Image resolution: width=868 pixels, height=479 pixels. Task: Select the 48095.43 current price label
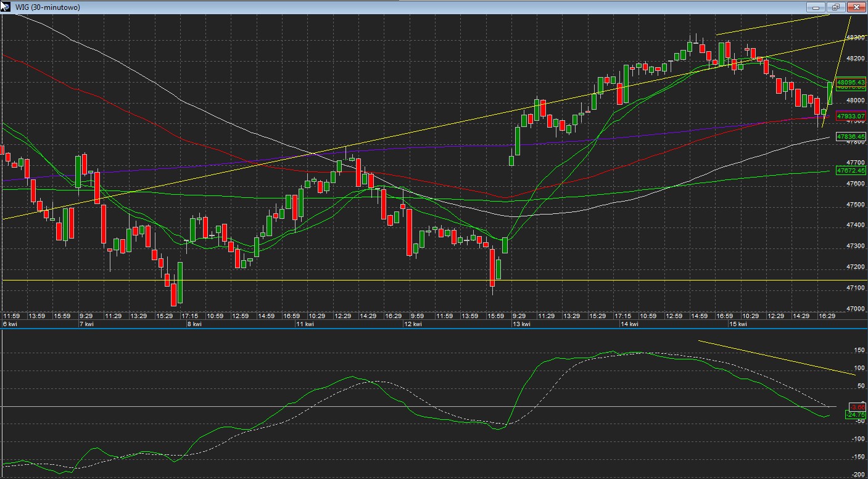pos(851,82)
